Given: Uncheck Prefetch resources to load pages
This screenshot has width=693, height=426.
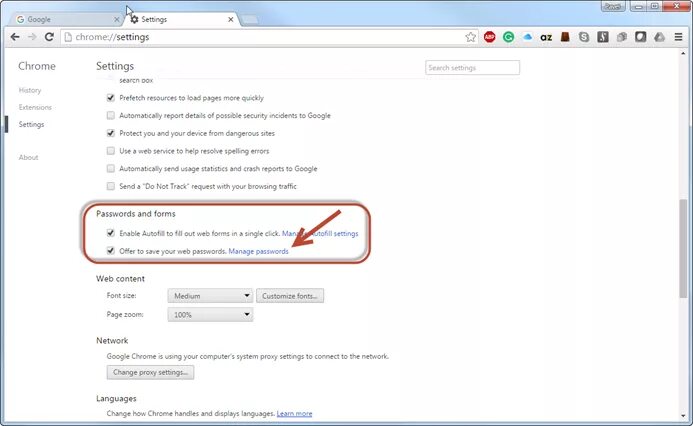Looking at the screenshot, I should coord(110,98).
